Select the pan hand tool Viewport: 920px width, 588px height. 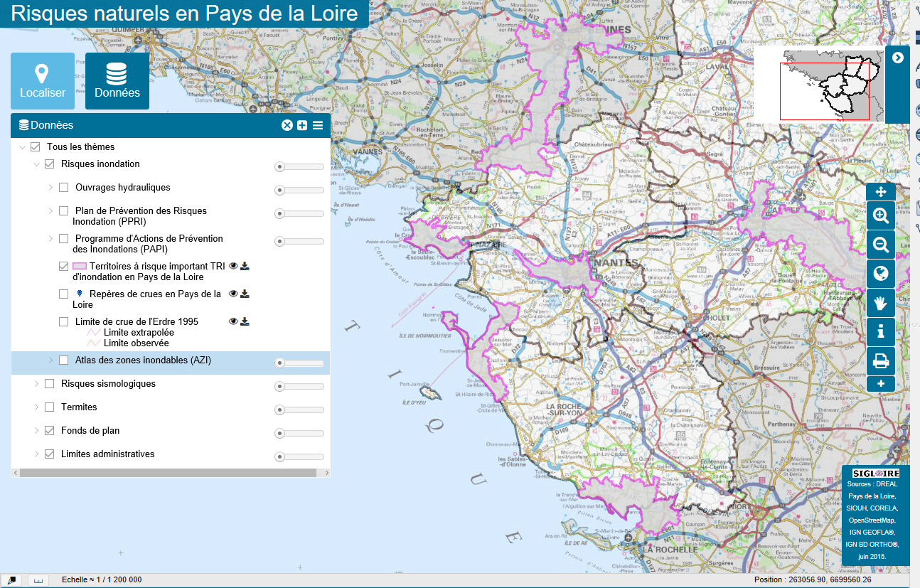[880, 303]
